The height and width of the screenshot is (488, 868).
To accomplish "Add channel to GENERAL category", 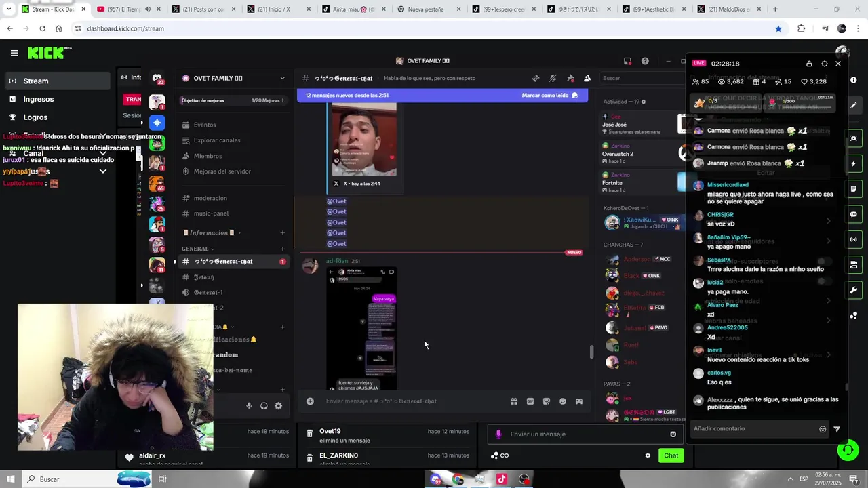I will coord(283,249).
